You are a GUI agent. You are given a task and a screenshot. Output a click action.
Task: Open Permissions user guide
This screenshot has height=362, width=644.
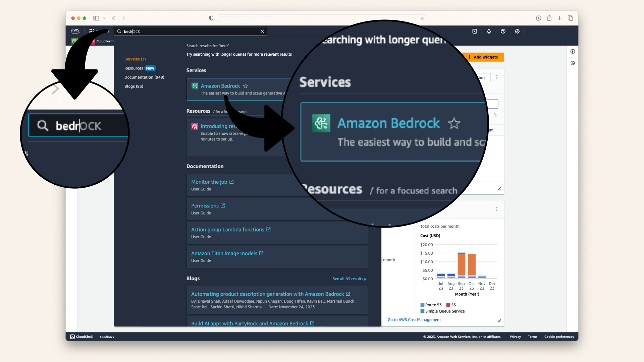coord(208,206)
